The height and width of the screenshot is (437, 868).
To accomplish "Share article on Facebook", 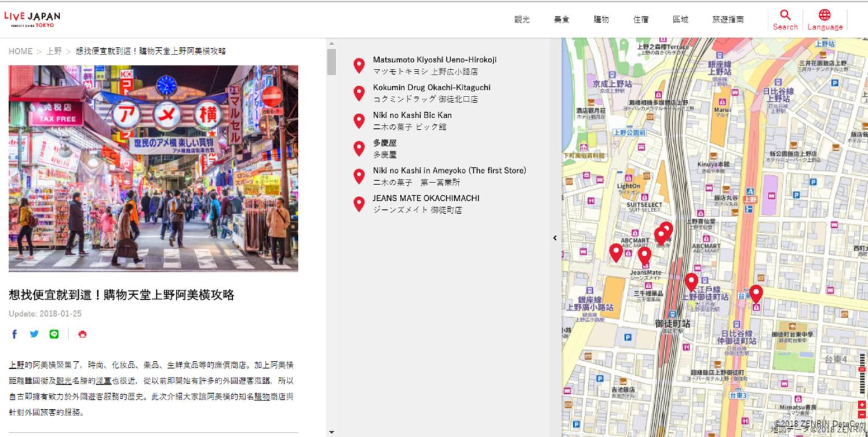I will coord(14,334).
